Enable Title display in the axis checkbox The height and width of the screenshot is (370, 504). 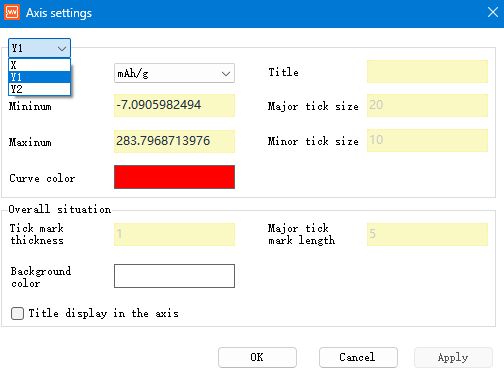pyautogui.click(x=17, y=313)
